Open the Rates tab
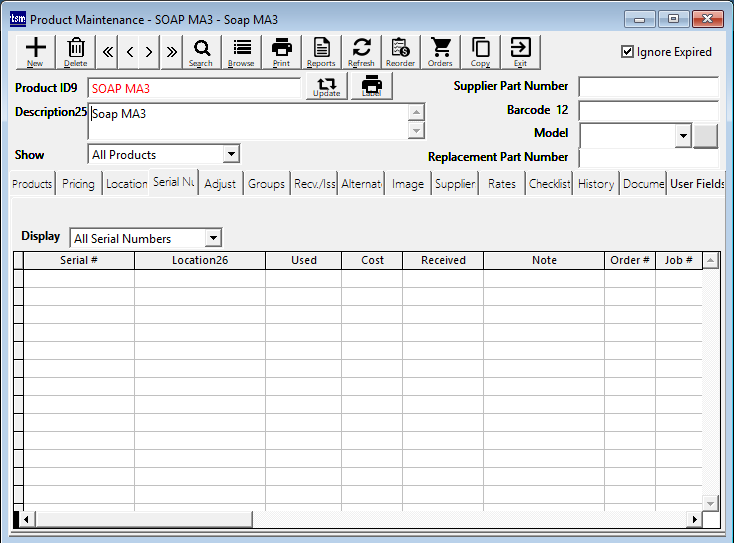Viewport: 734px width, 543px height. 502,184
